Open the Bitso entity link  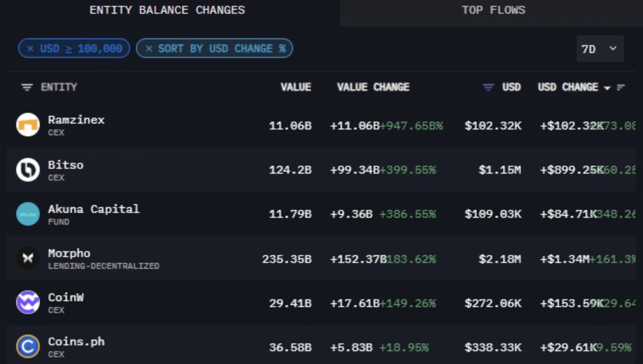click(66, 165)
